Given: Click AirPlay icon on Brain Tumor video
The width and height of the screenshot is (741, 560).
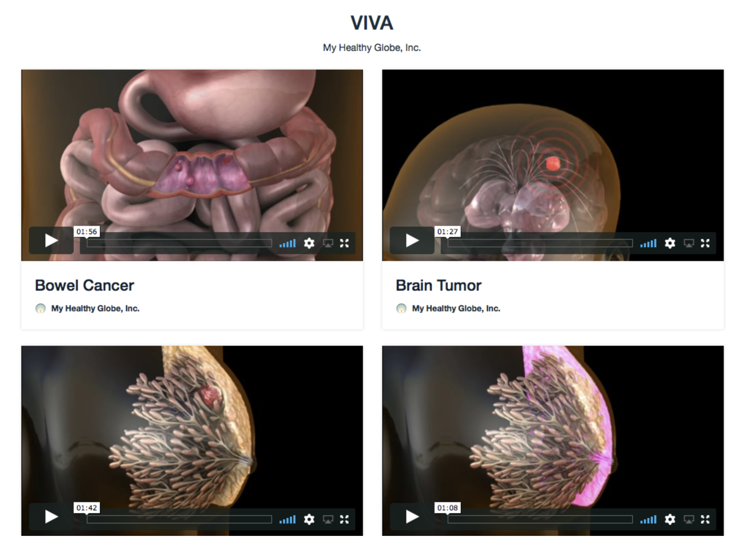Looking at the screenshot, I should pyautogui.click(x=689, y=243).
